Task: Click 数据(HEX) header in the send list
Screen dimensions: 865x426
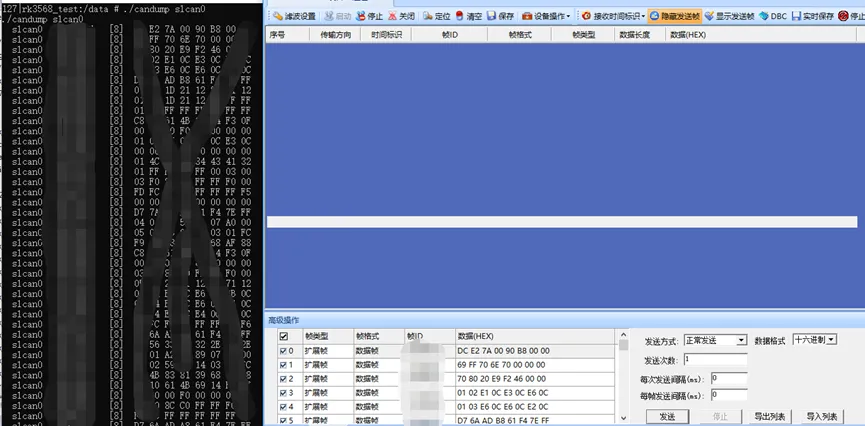Action: [534, 336]
